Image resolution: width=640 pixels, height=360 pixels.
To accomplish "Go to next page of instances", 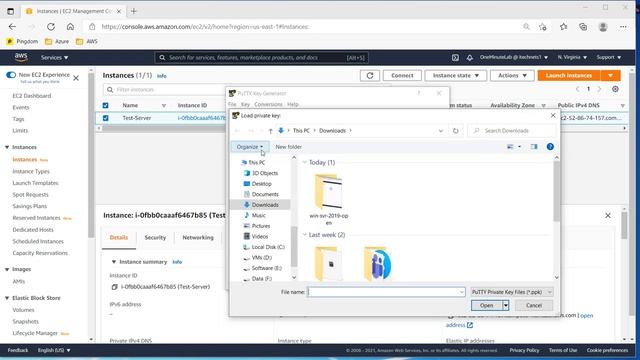I will click(599, 89).
